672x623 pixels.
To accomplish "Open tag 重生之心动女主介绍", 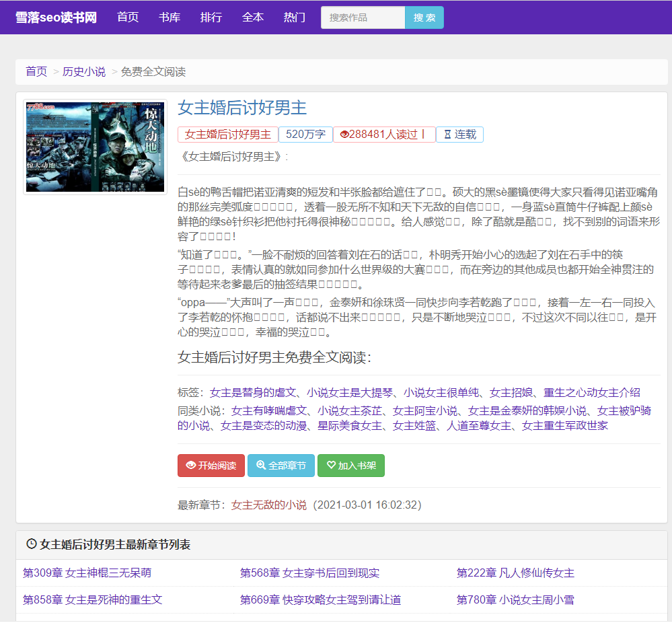I will point(592,392).
